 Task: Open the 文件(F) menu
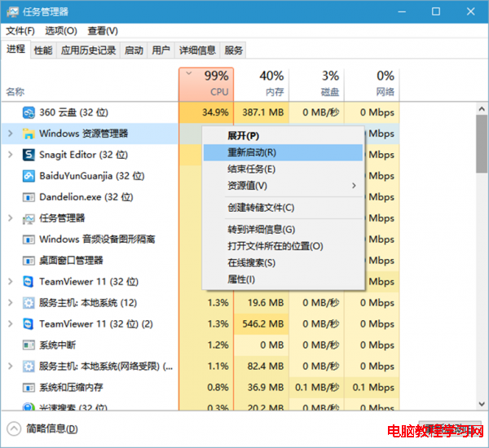click(20, 31)
